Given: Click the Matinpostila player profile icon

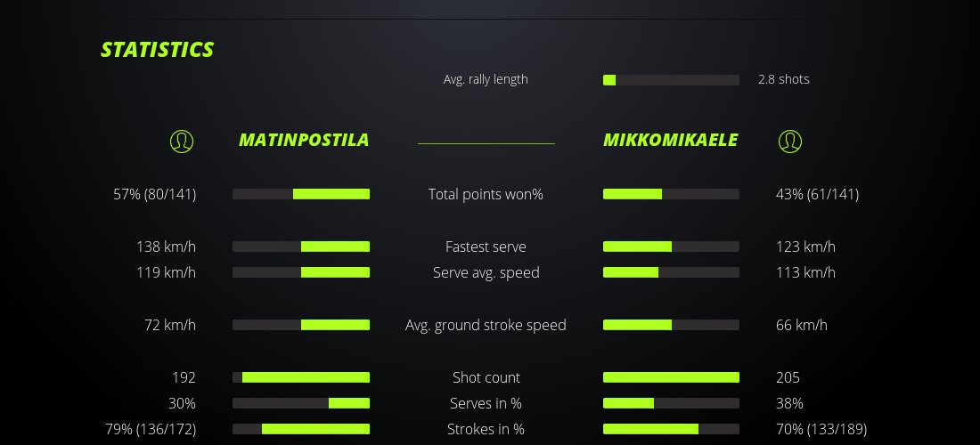Looking at the screenshot, I should (x=182, y=141).
